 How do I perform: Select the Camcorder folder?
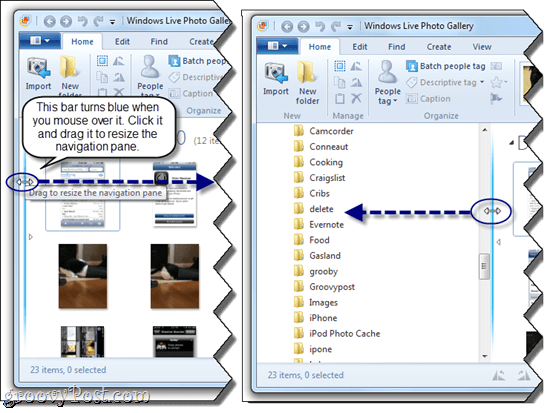point(323,131)
